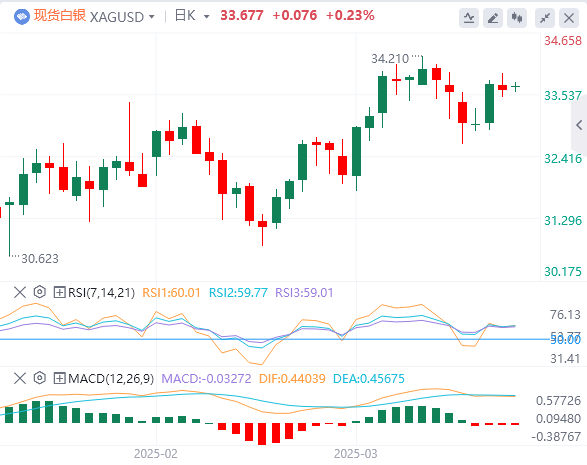
Task: Click the price change +0.076
Action: (x=295, y=16)
